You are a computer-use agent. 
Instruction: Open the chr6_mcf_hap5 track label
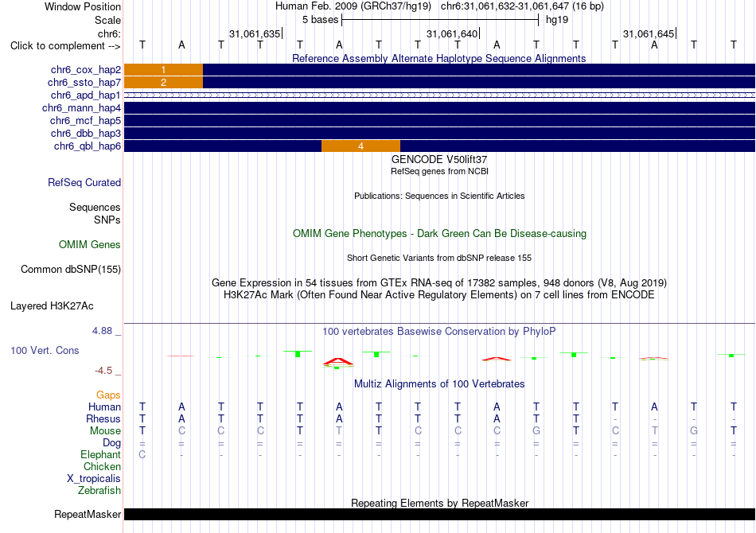point(85,120)
